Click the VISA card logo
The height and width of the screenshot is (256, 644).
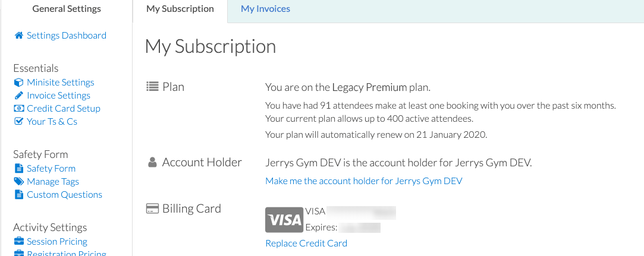[x=284, y=220]
